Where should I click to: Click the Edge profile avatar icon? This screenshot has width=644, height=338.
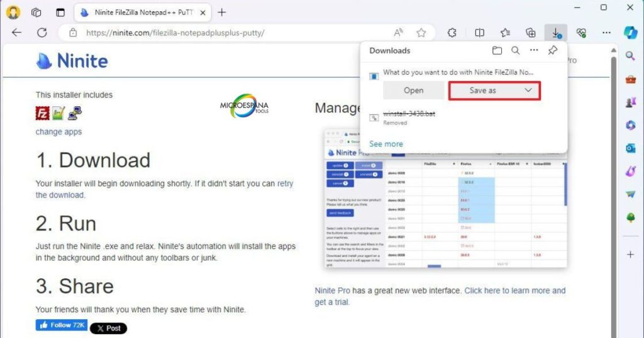13,13
